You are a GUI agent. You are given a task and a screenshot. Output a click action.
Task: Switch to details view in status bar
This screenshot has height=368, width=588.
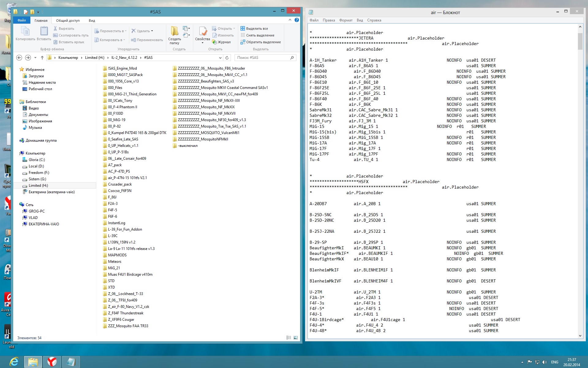(x=288, y=338)
